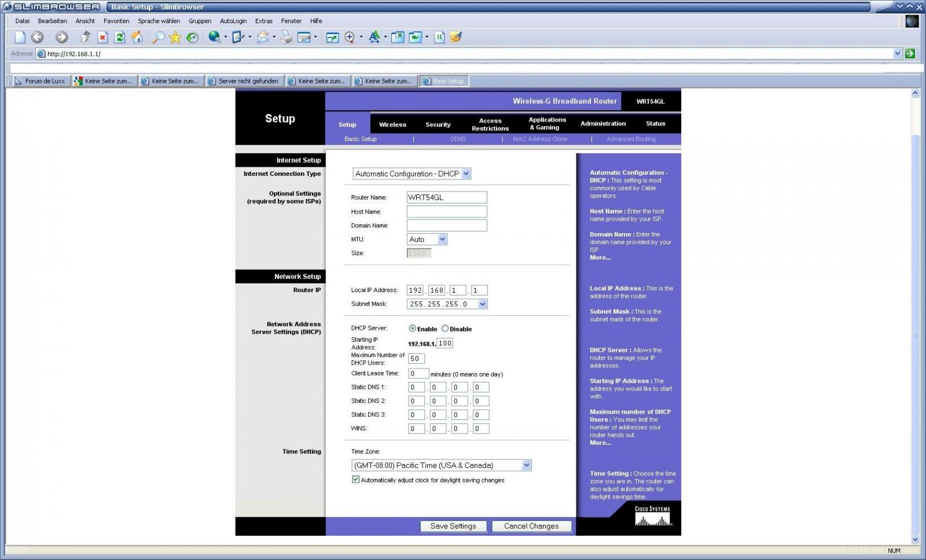Select the DHCP Server Enable radio button
This screenshot has width=926, height=560.
(413, 328)
